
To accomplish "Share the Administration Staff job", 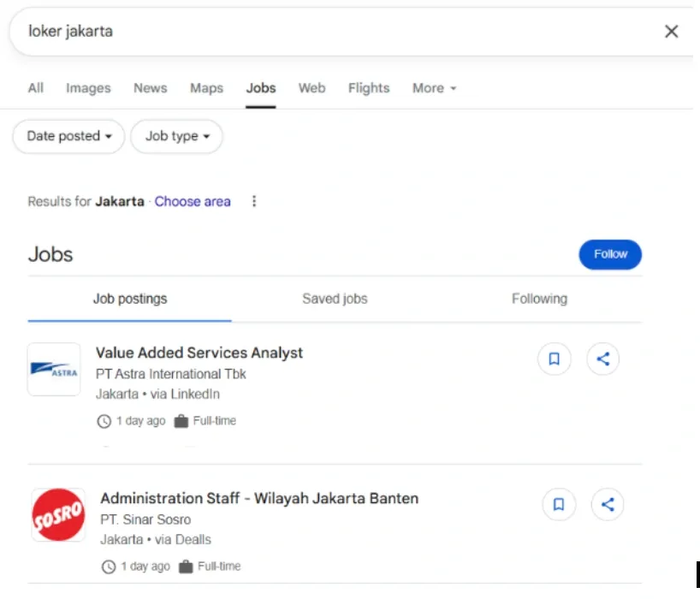I will pyautogui.click(x=607, y=504).
